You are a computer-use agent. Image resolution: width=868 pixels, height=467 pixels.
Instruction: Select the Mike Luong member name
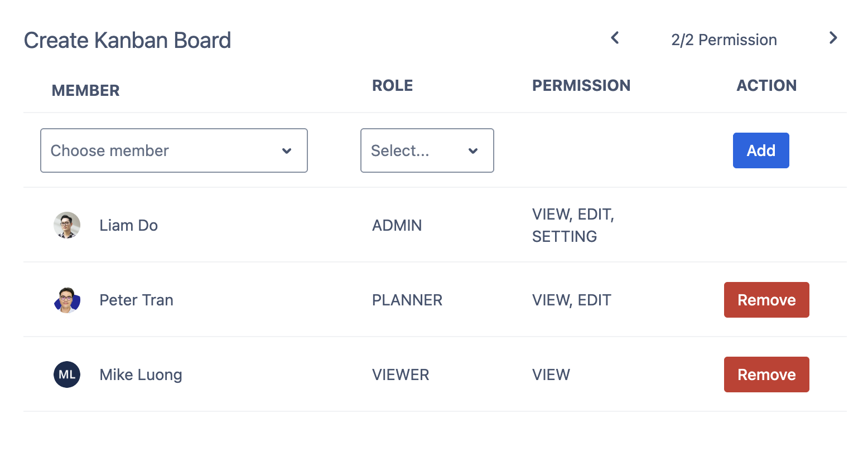pos(141,374)
